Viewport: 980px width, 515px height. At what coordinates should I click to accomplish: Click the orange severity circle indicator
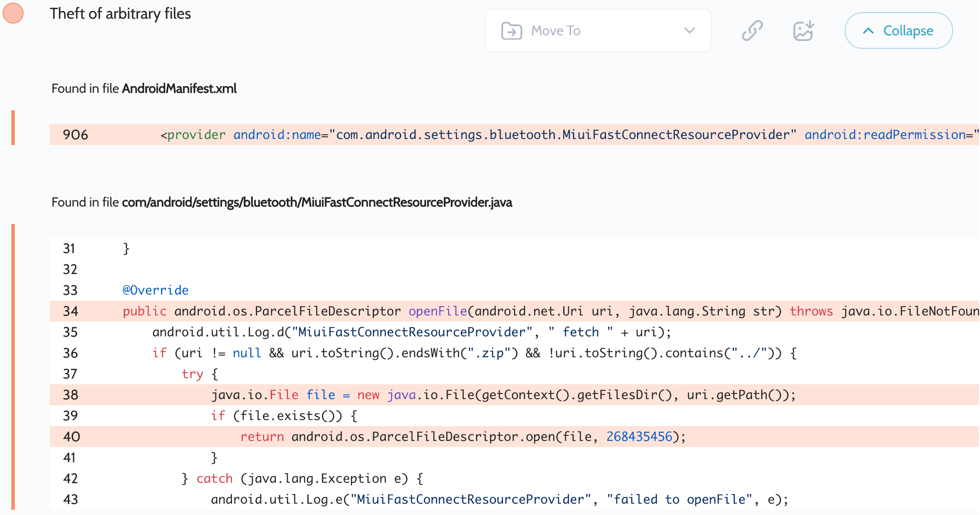[13, 13]
